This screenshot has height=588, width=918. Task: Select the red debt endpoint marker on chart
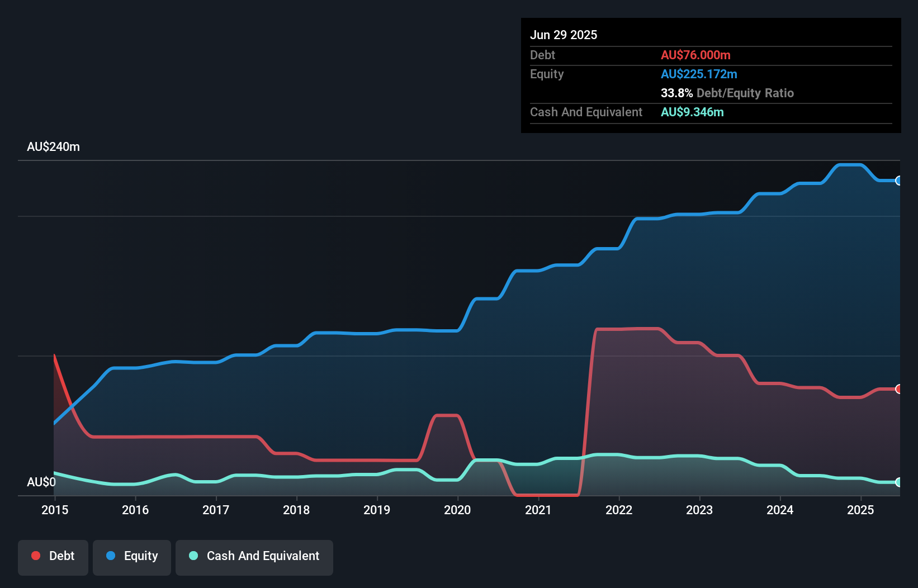pos(898,388)
